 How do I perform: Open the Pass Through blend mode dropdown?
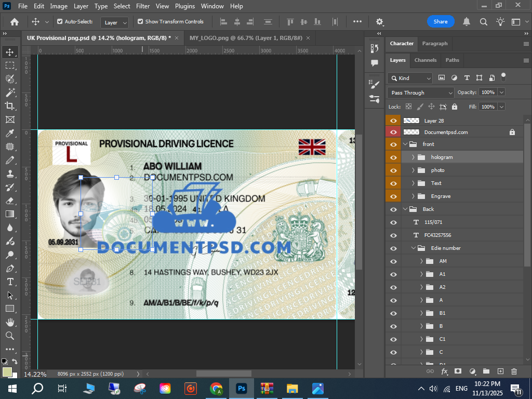pyautogui.click(x=421, y=92)
